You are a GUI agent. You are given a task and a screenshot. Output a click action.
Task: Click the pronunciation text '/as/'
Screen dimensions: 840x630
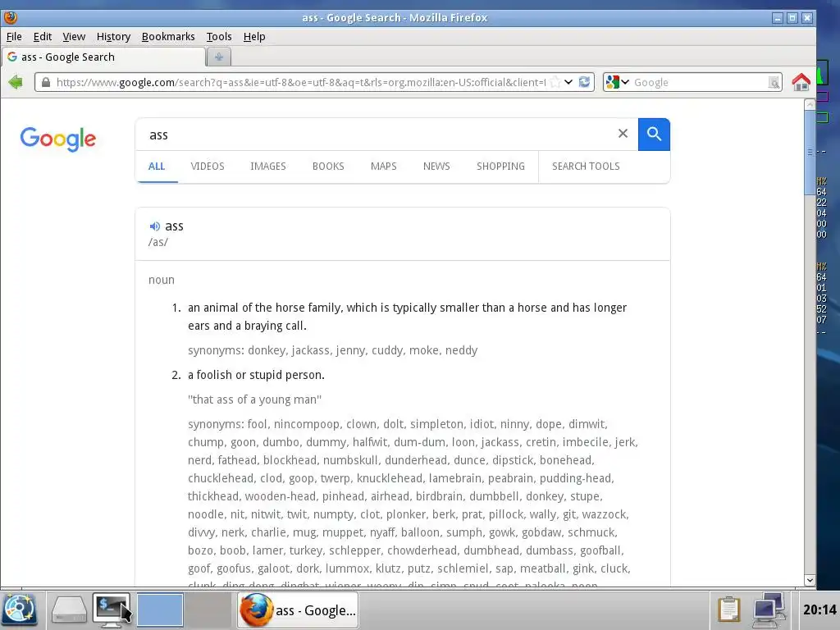[158, 242]
